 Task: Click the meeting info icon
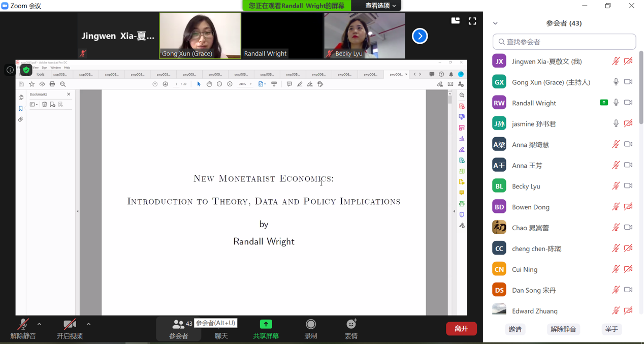pos(10,70)
